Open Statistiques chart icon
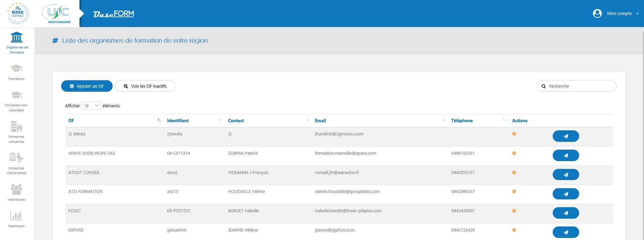 pyautogui.click(x=17, y=216)
